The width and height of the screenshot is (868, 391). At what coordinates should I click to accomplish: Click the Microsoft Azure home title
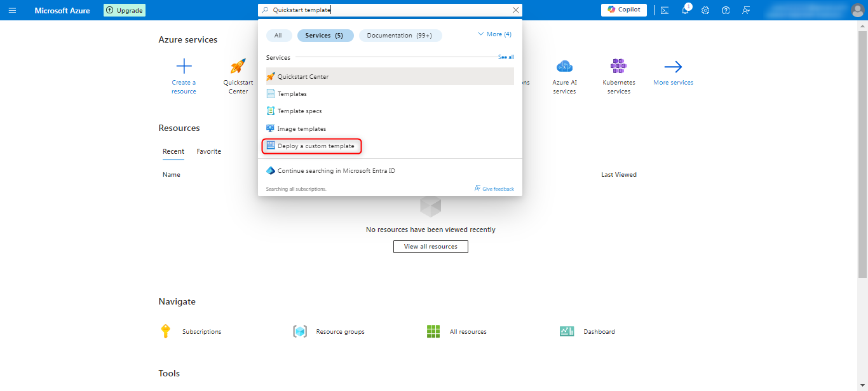[62, 10]
